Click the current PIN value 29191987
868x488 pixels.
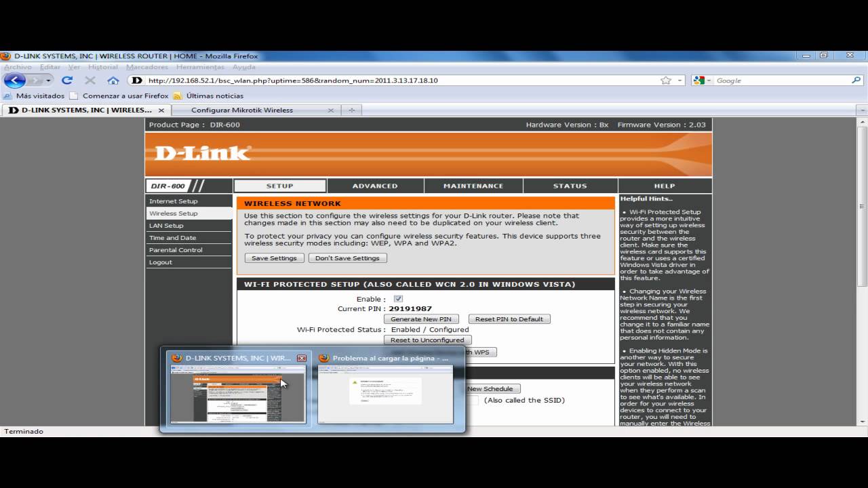[410, 309]
